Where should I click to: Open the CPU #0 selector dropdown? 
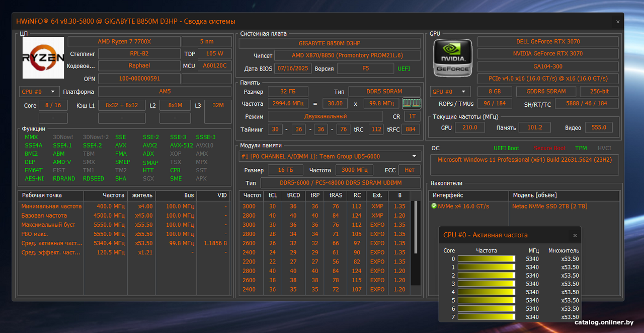(x=39, y=92)
